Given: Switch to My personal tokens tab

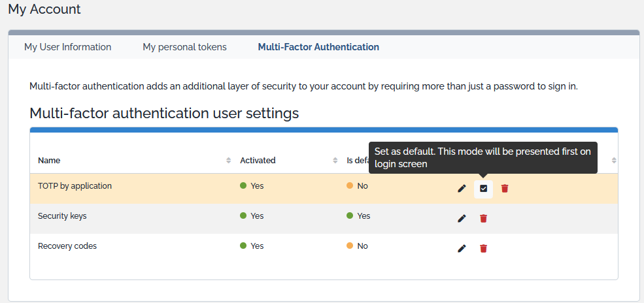Looking at the screenshot, I should point(184,47).
